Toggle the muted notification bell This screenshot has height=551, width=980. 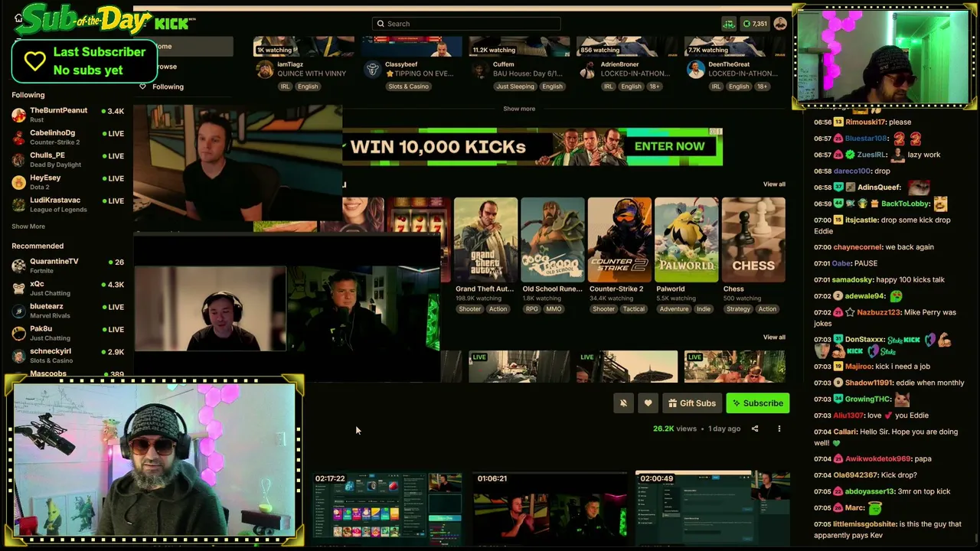[623, 403]
